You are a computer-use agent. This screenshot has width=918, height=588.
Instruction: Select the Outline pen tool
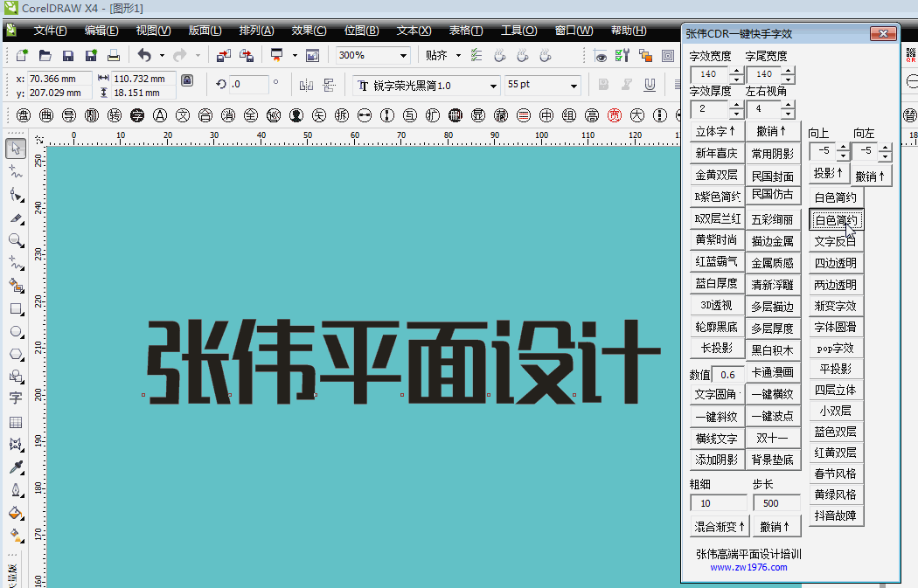coord(15,490)
